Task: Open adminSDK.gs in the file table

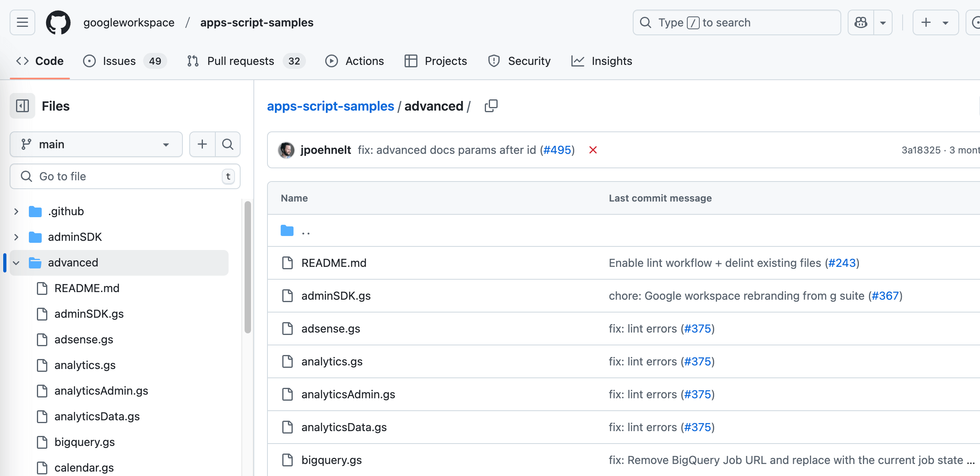Action: pos(336,296)
